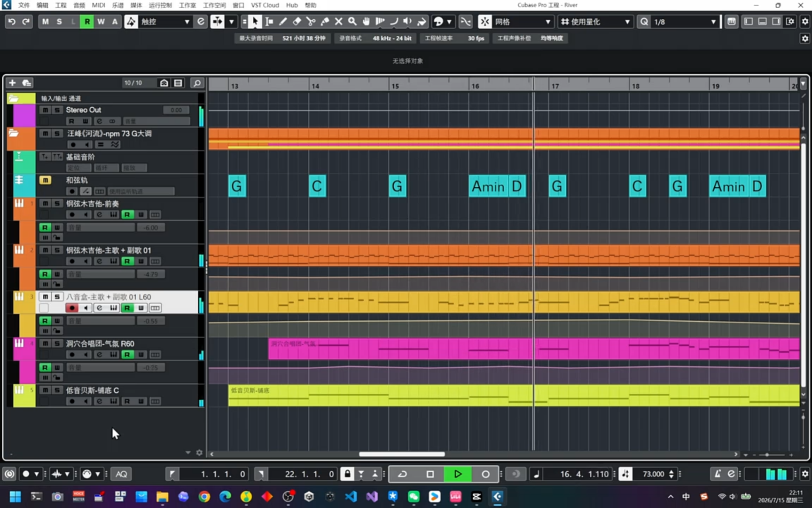Select the Time Warp tool

tap(380, 22)
